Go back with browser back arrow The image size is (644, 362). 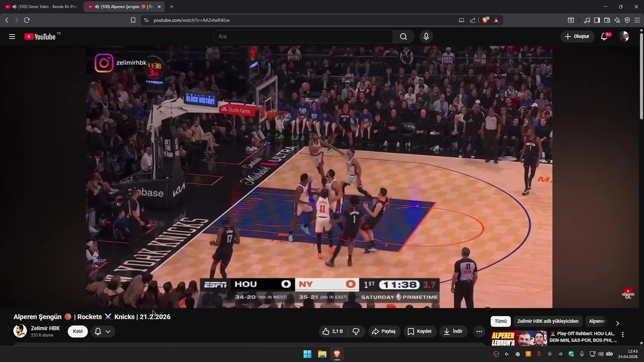pos(7,20)
